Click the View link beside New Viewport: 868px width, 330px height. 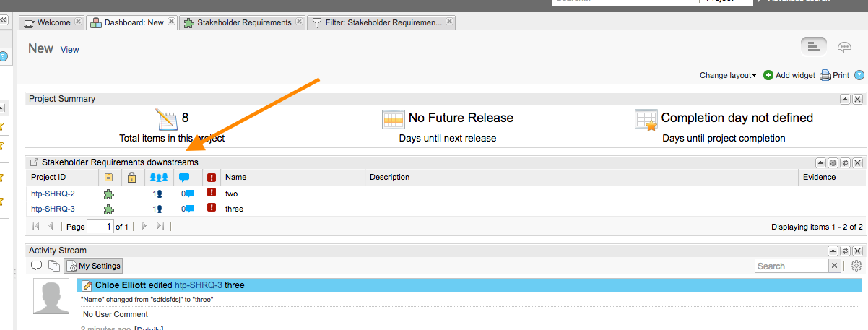70,50
